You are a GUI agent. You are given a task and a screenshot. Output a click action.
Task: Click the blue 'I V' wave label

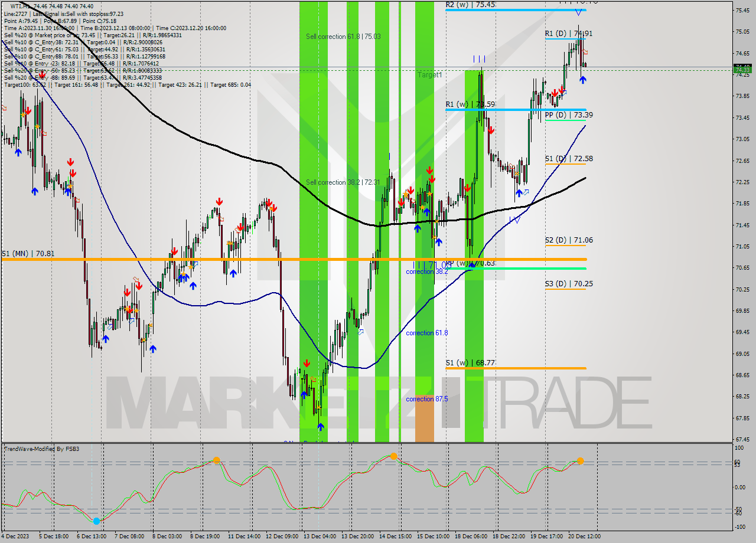(515, 220)
